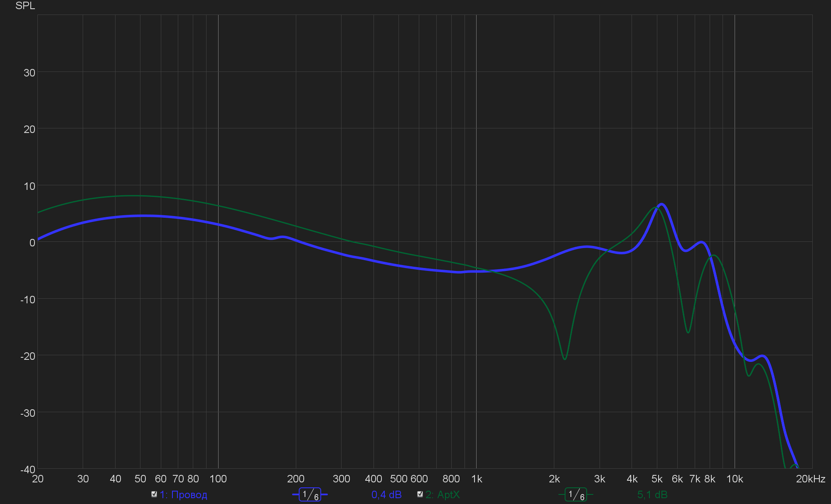
Task: Click the 100 Hz frequency axis label
Action: point(218,479)
